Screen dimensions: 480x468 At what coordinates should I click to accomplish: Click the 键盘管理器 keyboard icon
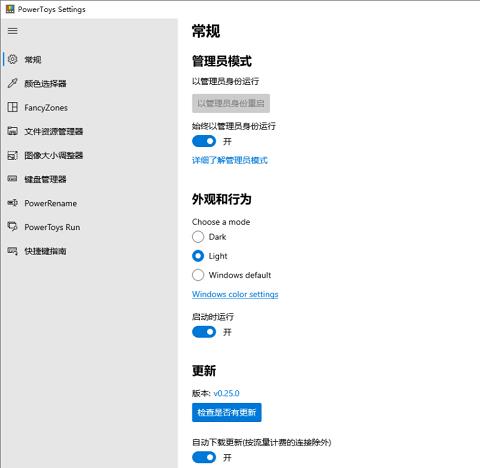click(x=13, y=179)
